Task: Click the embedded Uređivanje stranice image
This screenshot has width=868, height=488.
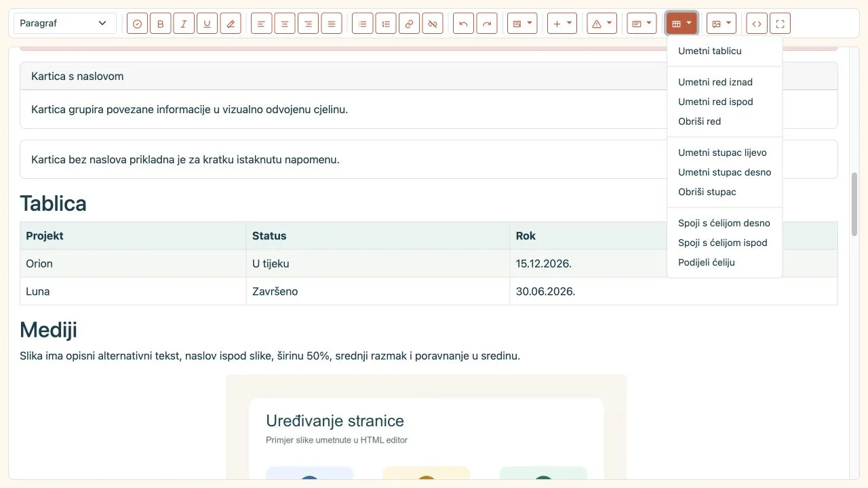Action: click(427, 427)
